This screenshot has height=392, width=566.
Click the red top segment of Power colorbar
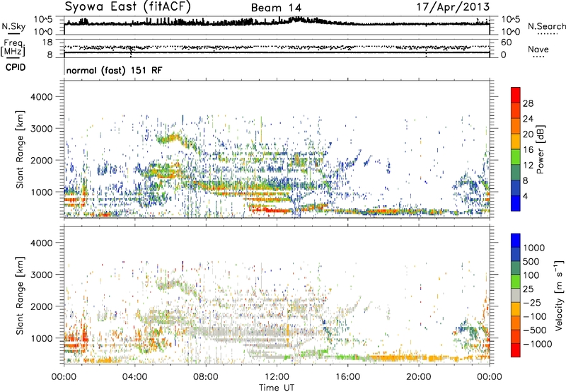[516, 95]
